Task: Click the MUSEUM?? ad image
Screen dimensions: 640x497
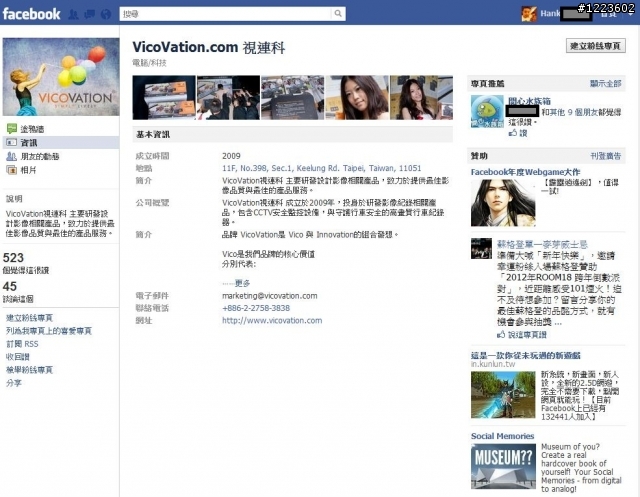Action: tap(503, 466)
